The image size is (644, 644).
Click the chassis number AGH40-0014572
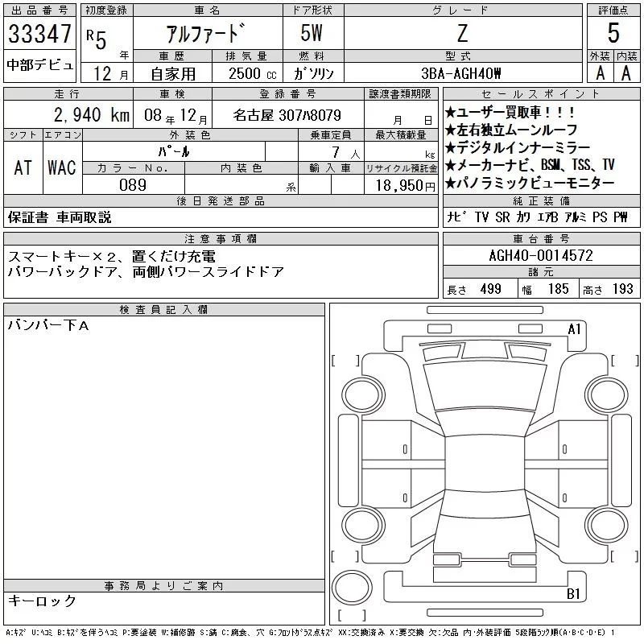point(541,255)
